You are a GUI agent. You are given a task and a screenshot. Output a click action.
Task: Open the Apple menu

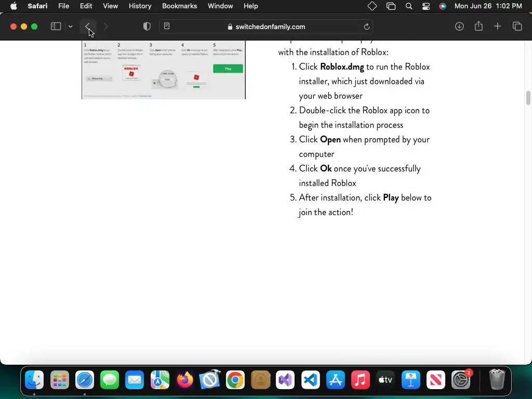click(x=14, y=6)
